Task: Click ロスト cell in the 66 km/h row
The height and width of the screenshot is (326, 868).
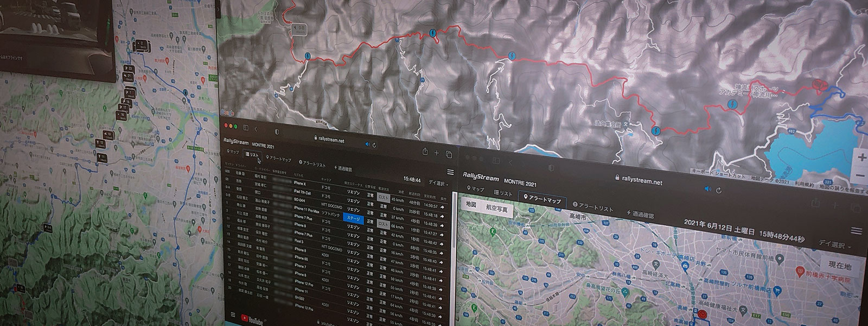Action: [x=384, y=224]
